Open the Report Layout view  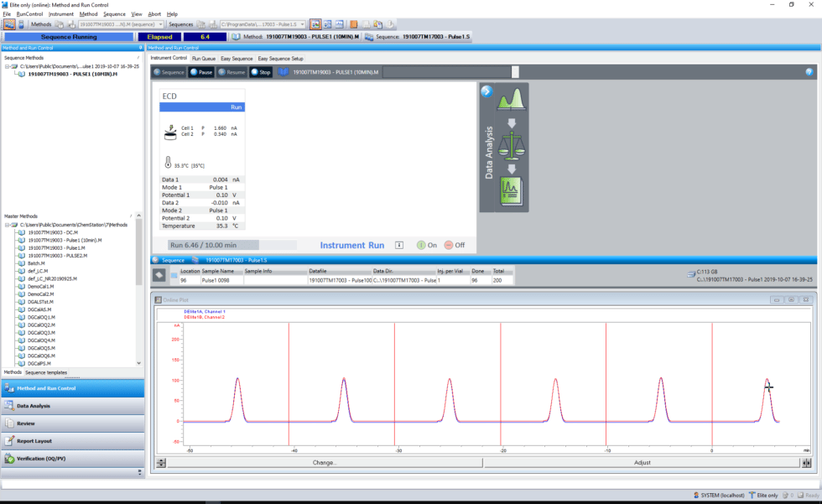click(x=73, y=441)
